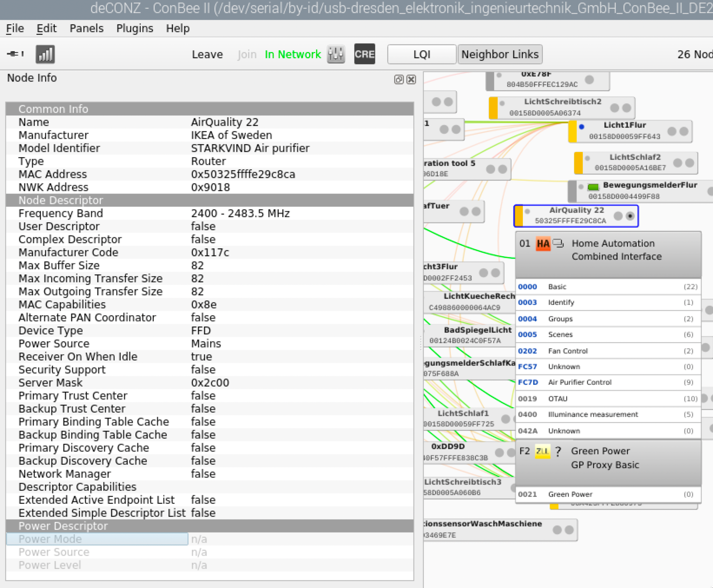This screenshot has height=588, width=713.
Task: Click the signal strength bars icon
Action: click(x=45, y=55)
